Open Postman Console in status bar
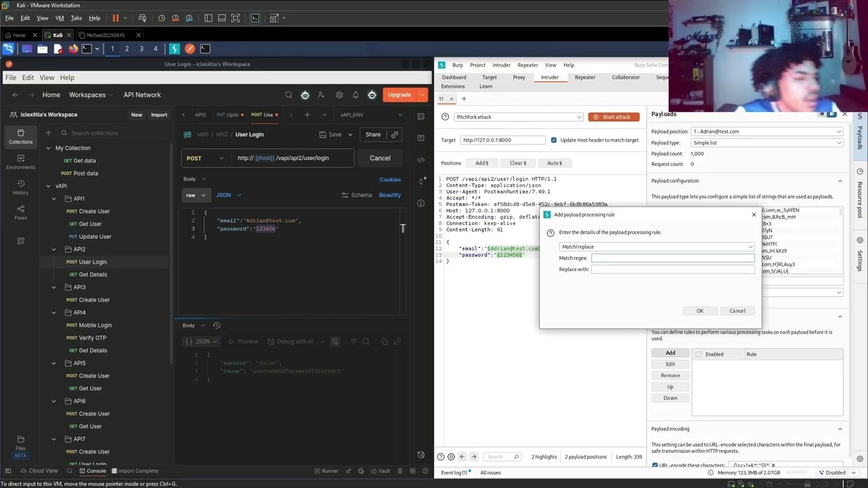The image size is (868, 488). [92, 471]
